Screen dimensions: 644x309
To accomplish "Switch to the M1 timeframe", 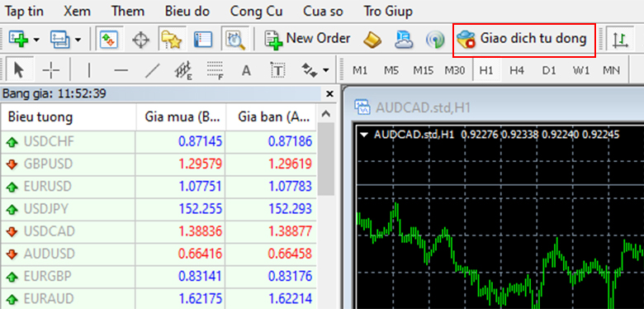I will click(x=360, y=71).
